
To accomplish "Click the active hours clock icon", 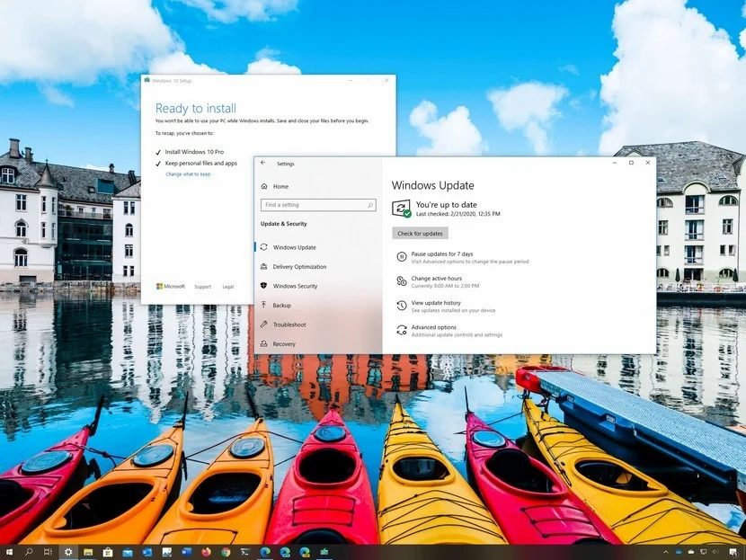I will [x=402, y=281].
